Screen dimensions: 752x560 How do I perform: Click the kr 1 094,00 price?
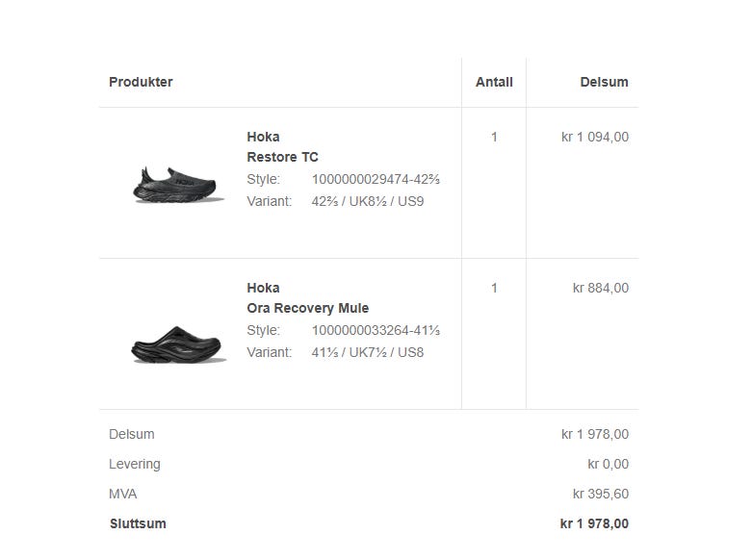(595, 137)
